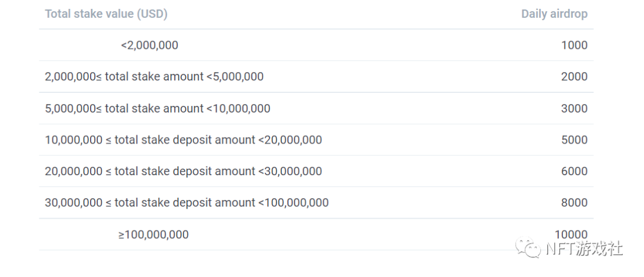Click the 2000 daily airdrop value
The width and height of the screenshot is (644, 277).
click(574, 77)
